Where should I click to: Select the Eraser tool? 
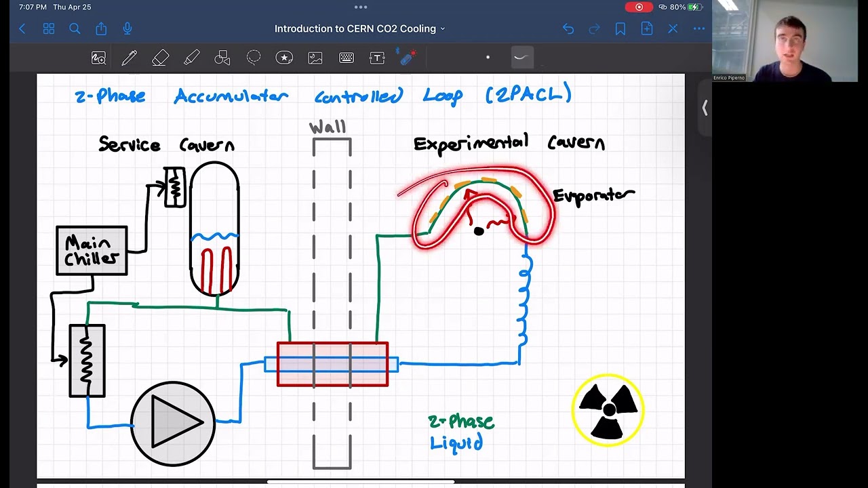(160, 58)
